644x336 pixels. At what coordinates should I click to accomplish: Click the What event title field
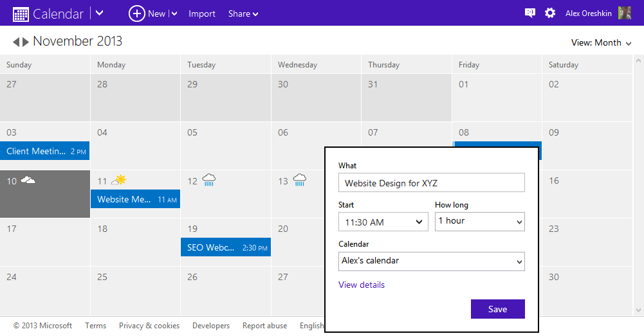(x=431, y=182)
